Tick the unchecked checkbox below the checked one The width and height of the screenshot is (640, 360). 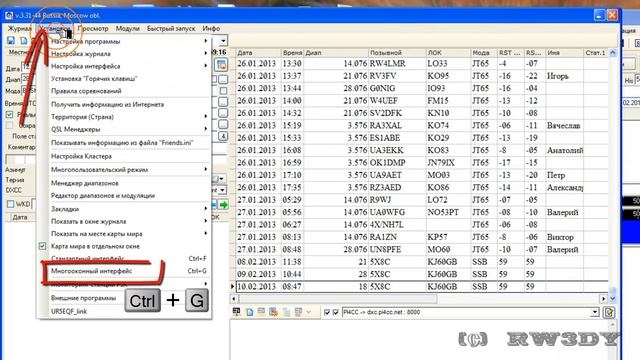9,125
